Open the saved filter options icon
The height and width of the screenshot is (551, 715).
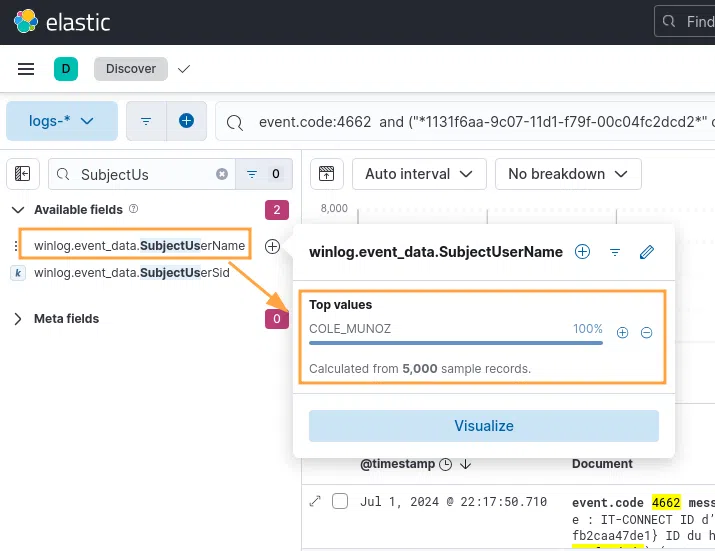146,121
